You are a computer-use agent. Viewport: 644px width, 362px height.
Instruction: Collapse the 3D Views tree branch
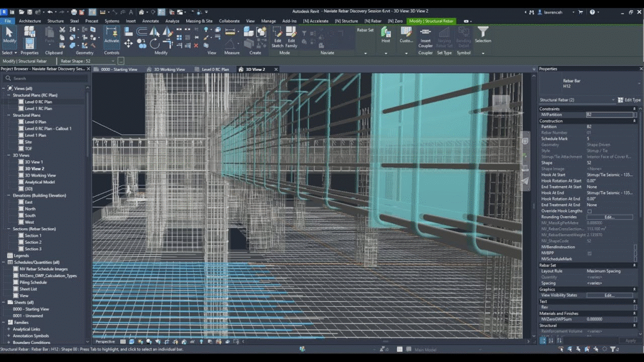pyautogui.click(x=8, y=155)
